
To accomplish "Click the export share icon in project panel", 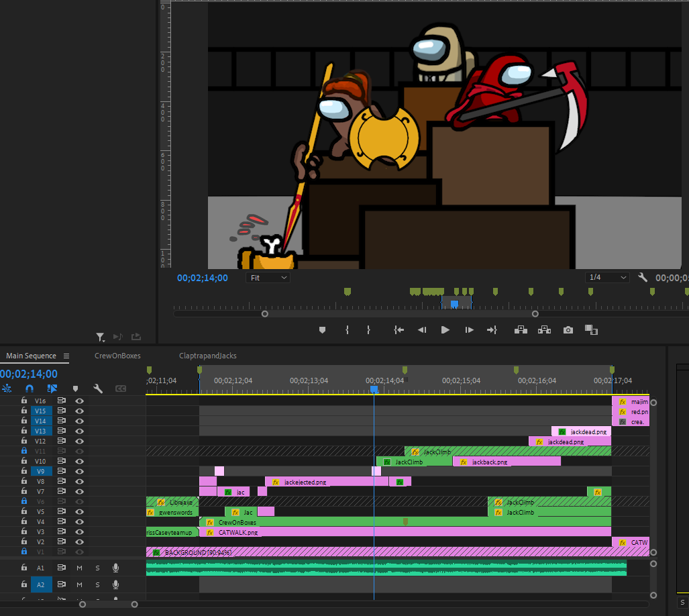I will click(x=136, y=337).
